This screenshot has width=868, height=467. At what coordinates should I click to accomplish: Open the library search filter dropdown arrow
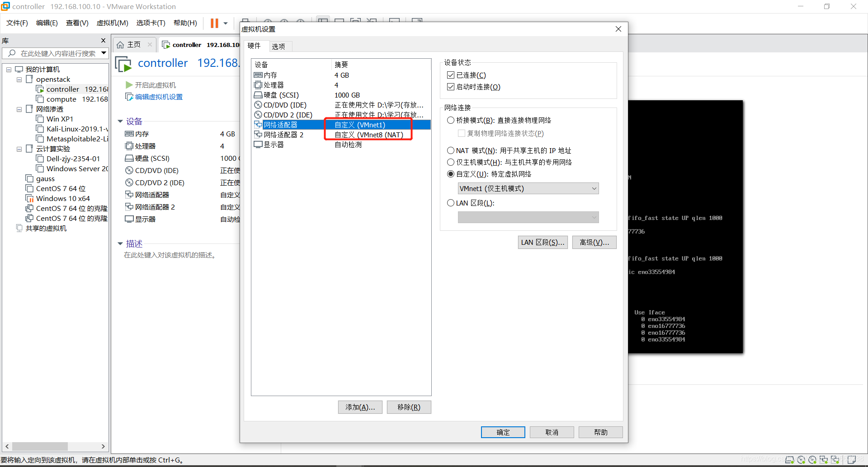[x=104, y=53]
